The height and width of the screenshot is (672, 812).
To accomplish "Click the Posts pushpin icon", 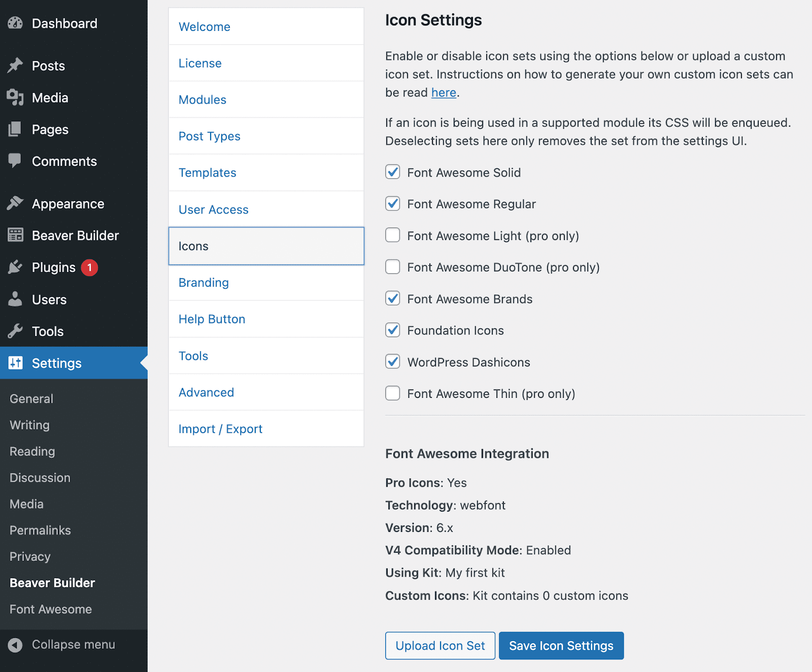I will [x=15, y=65].
